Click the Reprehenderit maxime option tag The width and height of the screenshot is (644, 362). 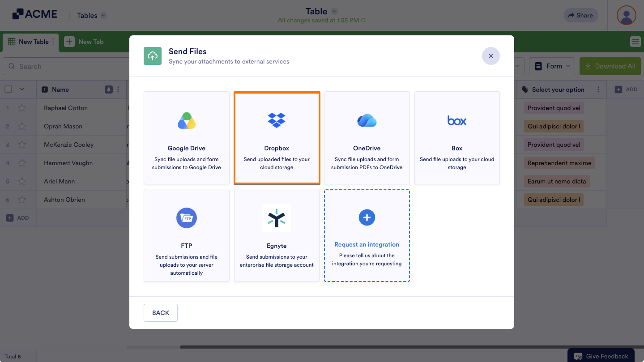[559, 163]
